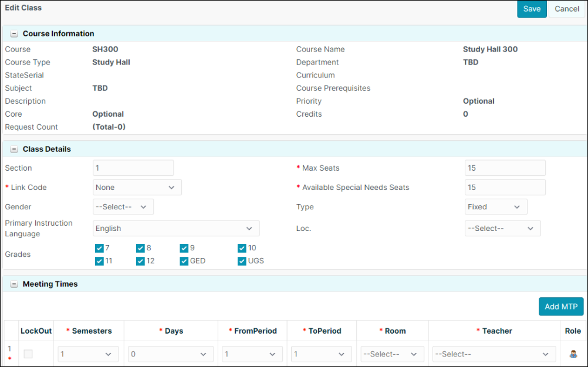The height and width of the screenshot is (367, 588).
Task: Click the Course Type value Study Hall
Action: 111,62
